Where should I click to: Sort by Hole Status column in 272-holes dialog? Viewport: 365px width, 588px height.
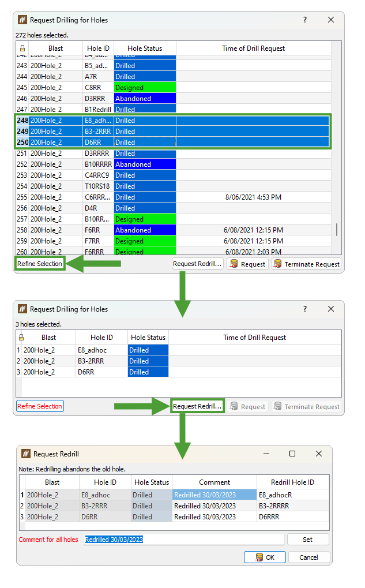coord(145,48)
